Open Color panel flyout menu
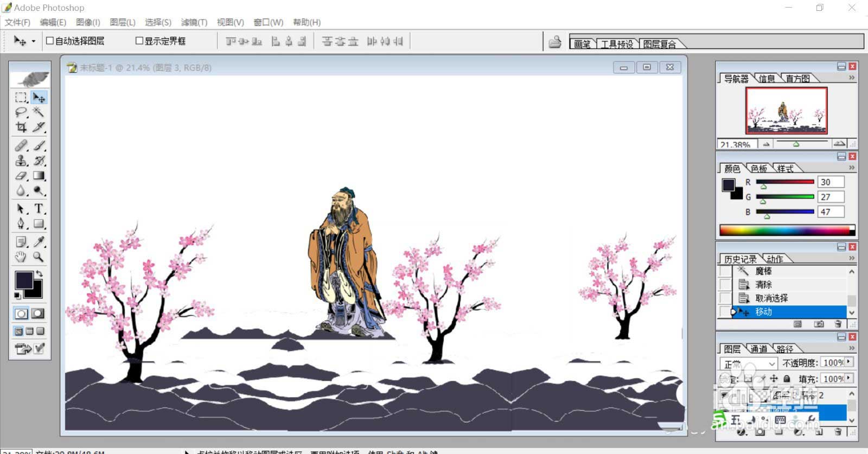The height and width of the screenshot is (454, 868). coord(852,168)
